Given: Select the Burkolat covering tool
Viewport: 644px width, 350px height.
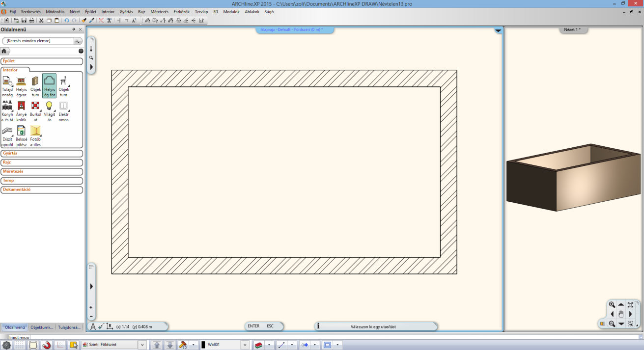Looking at the screenshot, I should pos(35,111).
